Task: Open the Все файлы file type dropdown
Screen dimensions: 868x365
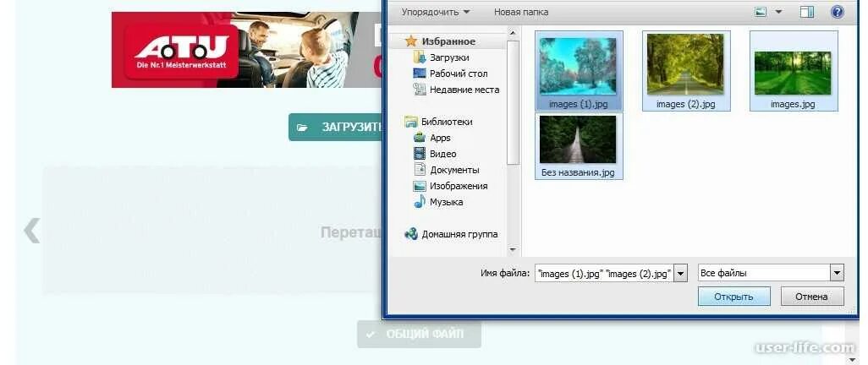Action: point(771,273)
